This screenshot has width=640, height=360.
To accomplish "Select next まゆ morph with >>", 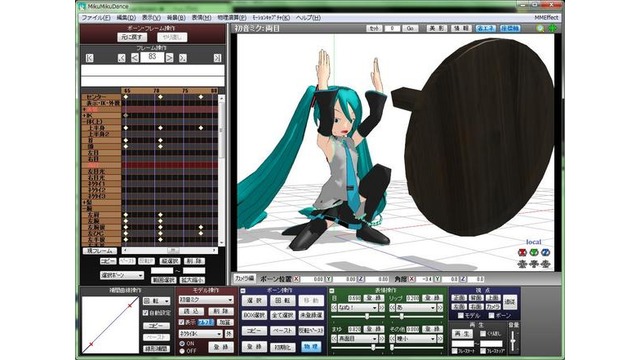I will point(382,338).
